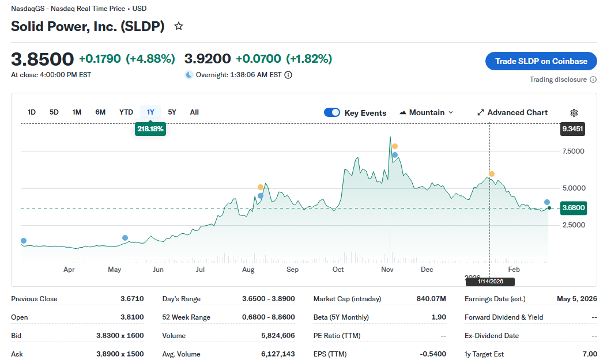The height and width of the screenshot is (364, 607).
Task: Click the Previous Close value 3.6710
Action: (x=132, y=298)
